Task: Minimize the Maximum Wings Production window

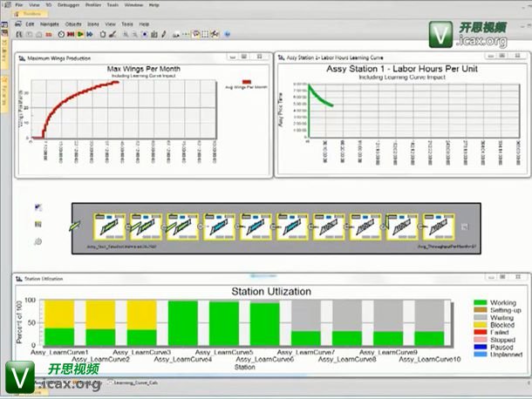Action: coord(232,57)
